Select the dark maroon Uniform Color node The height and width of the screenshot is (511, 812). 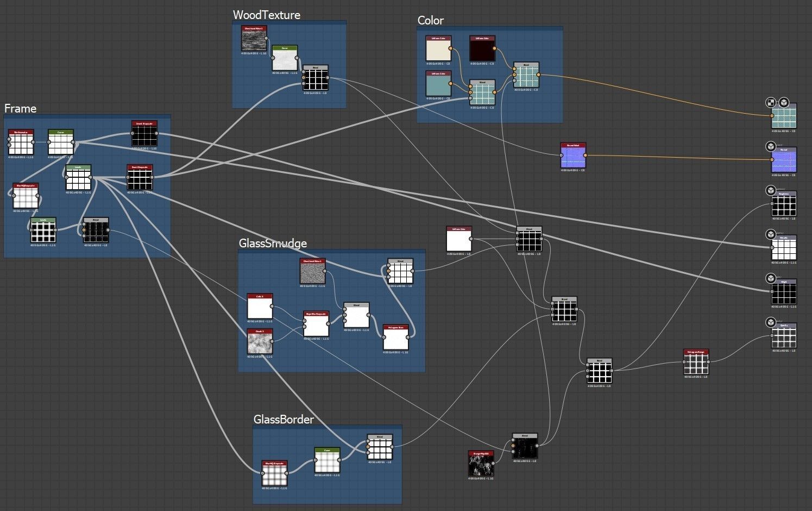[482, 48]
